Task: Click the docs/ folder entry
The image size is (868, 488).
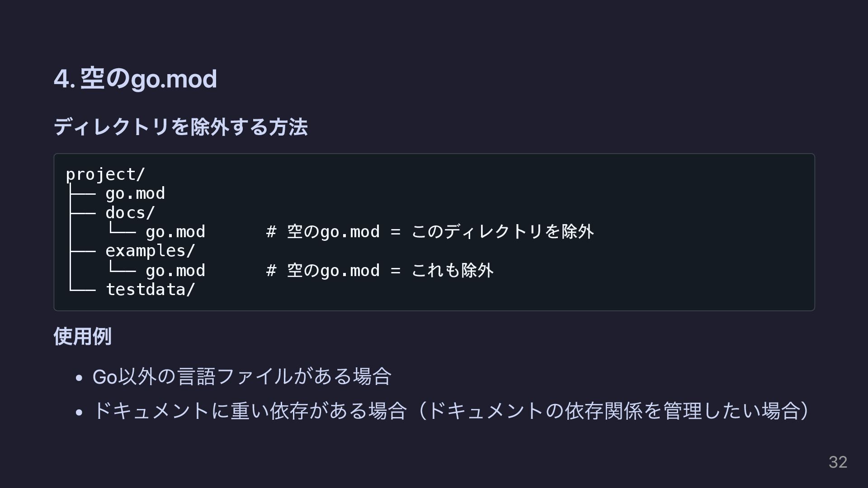Action: point(130,213)
